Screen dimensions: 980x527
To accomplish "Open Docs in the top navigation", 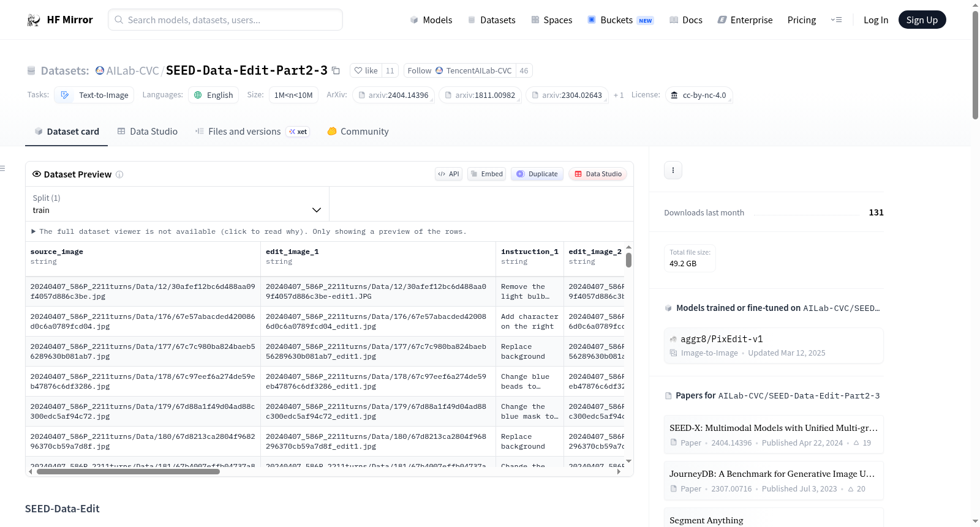I will (x=686, y=20).
